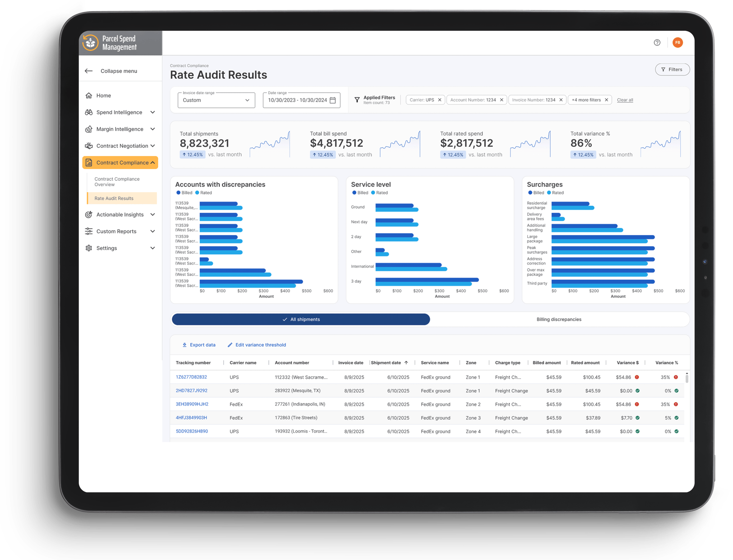The image size is (733, 560).
Task: Click the Collapse menu arrow icon
Action: point(89,71)
